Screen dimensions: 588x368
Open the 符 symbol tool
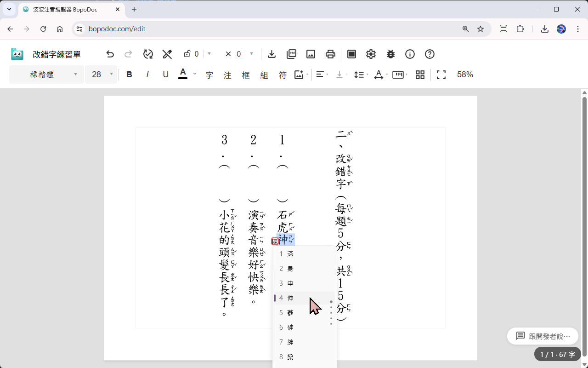click(x=283, y=75)
